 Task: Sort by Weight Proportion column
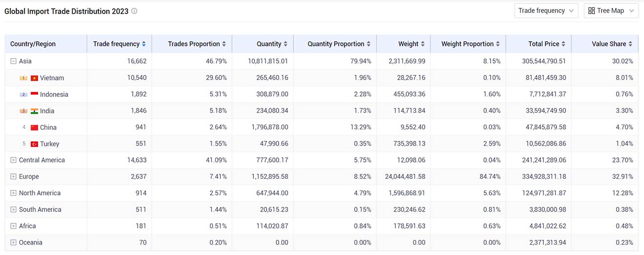498,44
